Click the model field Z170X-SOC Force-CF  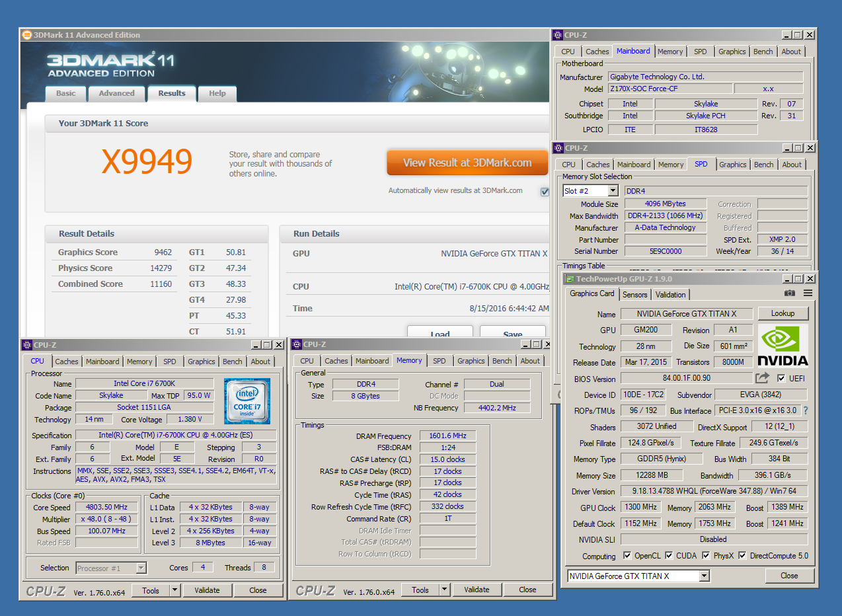(670, 89)
